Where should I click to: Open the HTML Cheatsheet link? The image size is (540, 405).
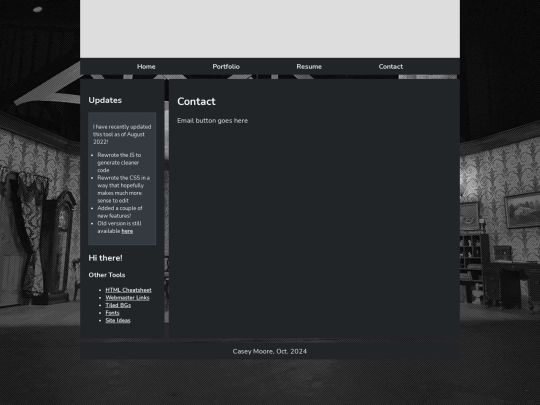coord(128,290)
